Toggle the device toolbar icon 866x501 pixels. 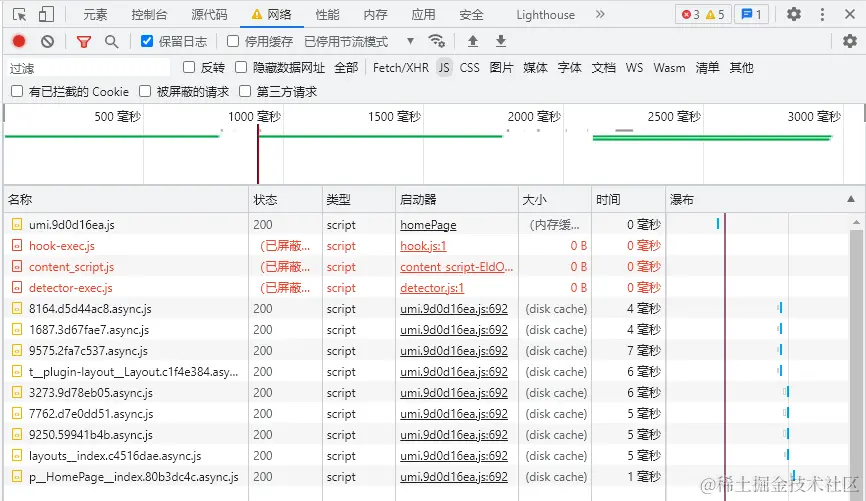46,14
